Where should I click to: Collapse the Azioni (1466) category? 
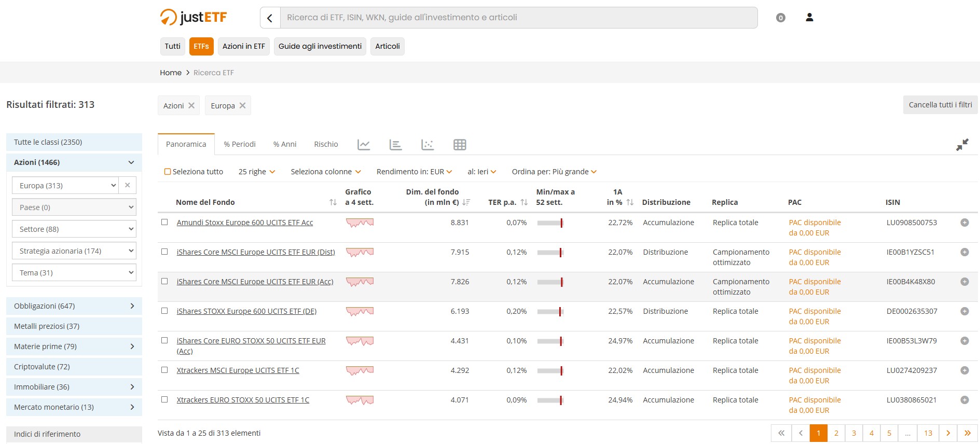(x=74, y=162)
